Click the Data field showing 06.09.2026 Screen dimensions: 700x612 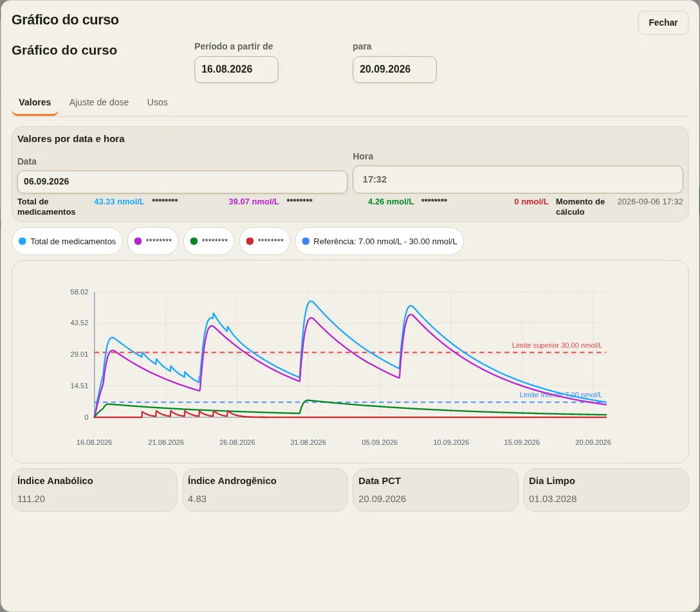click(x=182, y=182)
